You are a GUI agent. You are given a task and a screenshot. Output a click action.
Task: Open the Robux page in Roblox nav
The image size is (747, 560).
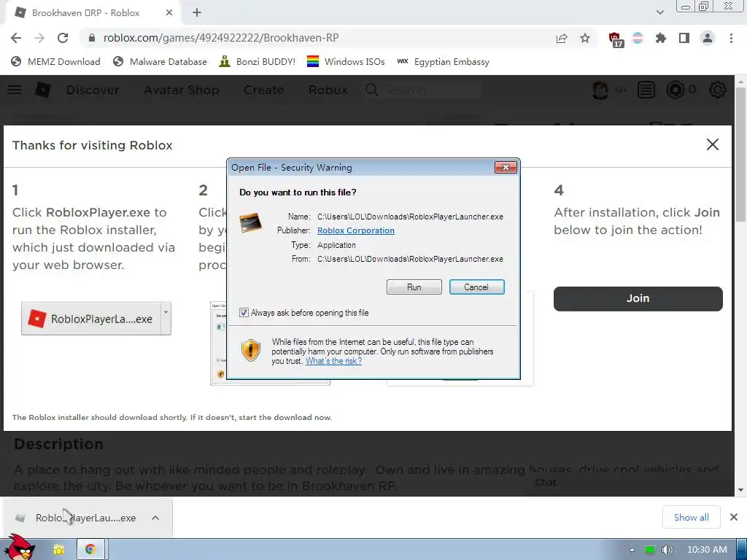(328, 90)
